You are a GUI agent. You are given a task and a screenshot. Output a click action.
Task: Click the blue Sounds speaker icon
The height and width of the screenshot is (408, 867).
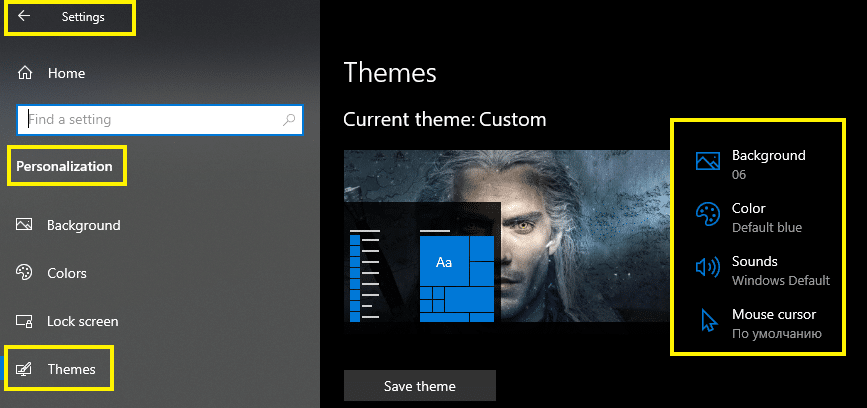(x=707, y=267)
